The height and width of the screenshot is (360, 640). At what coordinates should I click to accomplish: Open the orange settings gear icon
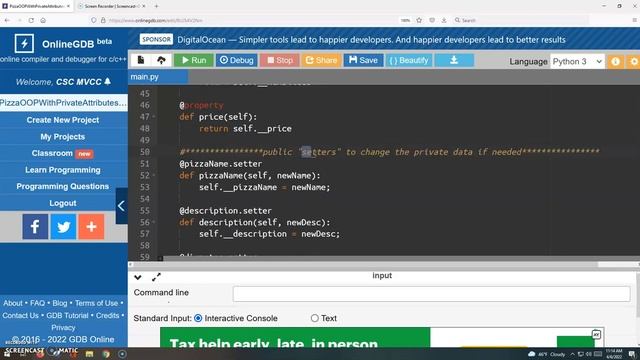[x=634, y=62]
